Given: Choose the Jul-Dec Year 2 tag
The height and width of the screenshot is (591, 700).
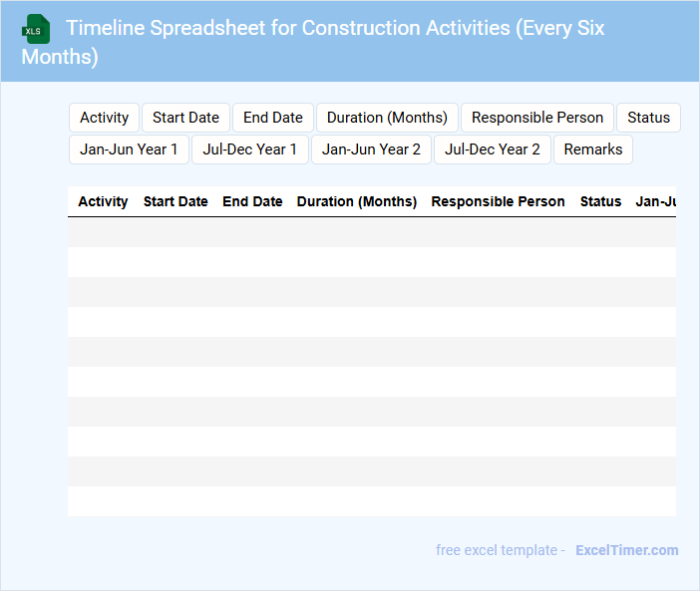Looking at the screenshot, I should [x=493, y=149].
